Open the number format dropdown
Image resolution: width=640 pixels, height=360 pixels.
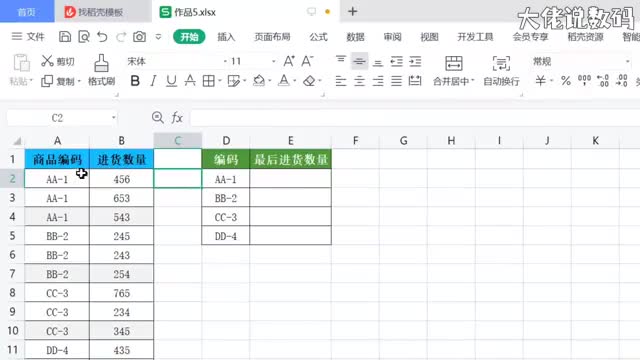pos(627,61)
